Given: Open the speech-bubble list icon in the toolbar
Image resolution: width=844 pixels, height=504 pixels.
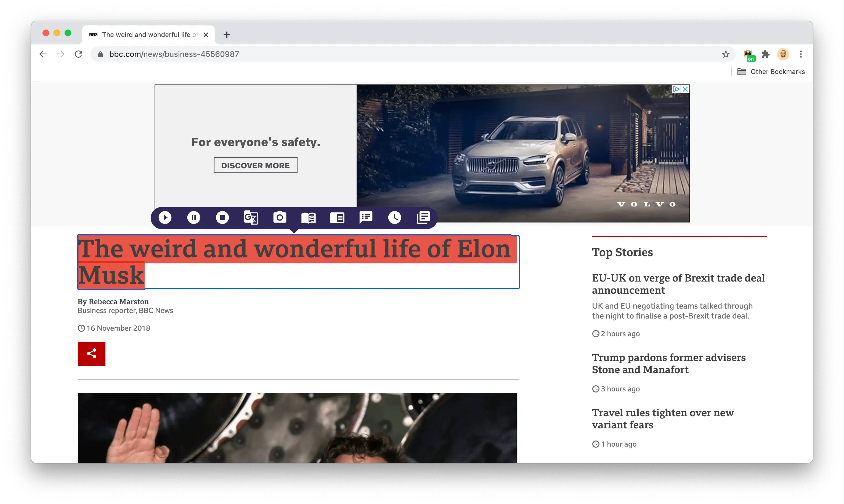Looking at the screenshot, I should coord(366,217).
